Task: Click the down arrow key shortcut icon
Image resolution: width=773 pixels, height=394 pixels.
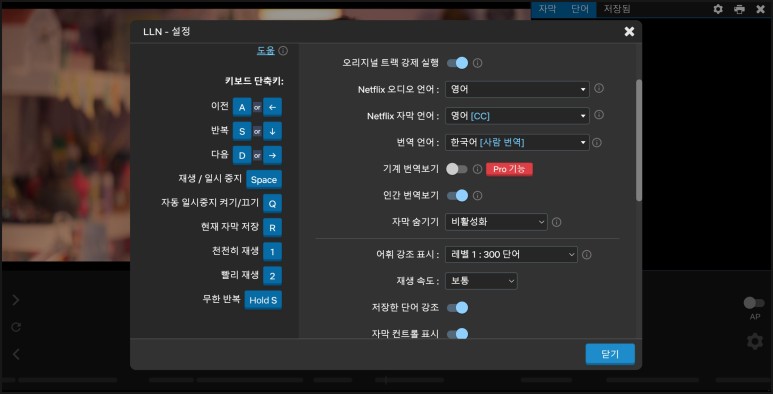Action: pyautogui.click(x=273, y=131)
